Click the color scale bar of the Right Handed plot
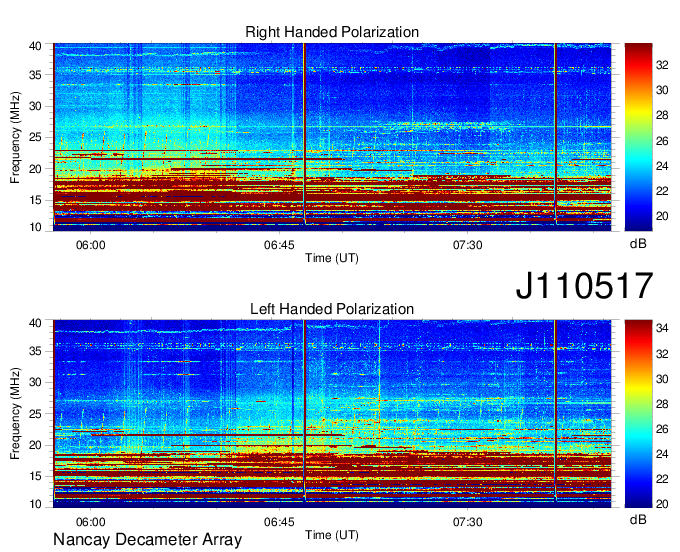Screen dimensions: 680x552 click(638, 137)
